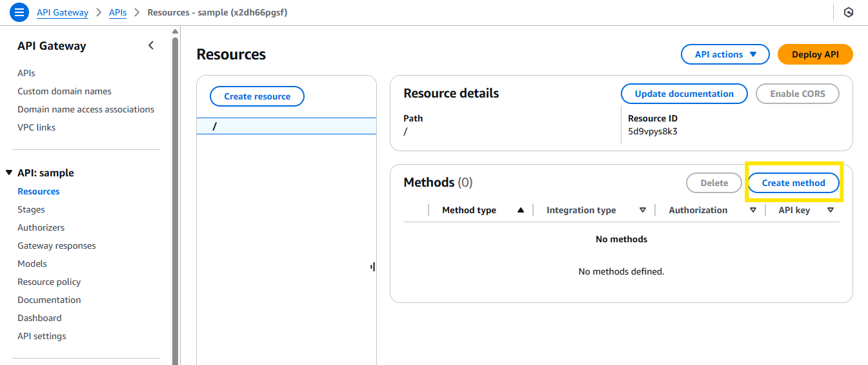Screen dimensions: 868x365
Task: Follow the APIs breadcrumb link
Action: point(117,12)
